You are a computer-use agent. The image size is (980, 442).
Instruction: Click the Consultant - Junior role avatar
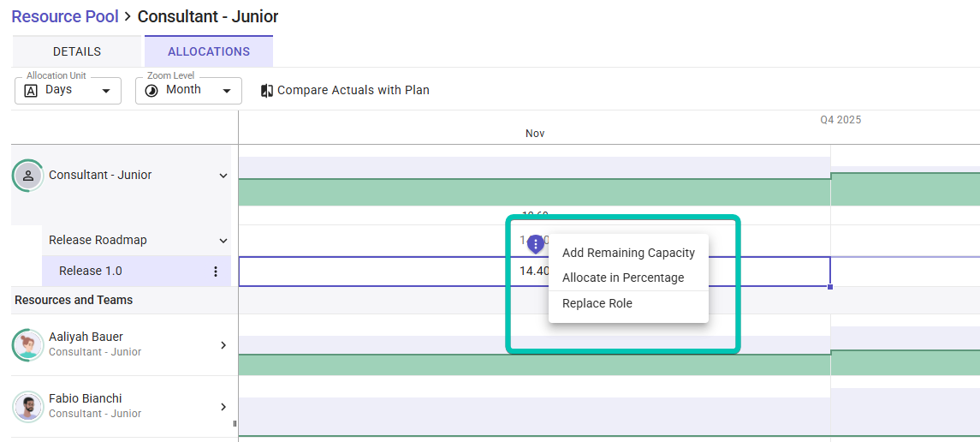coord(28,176)
